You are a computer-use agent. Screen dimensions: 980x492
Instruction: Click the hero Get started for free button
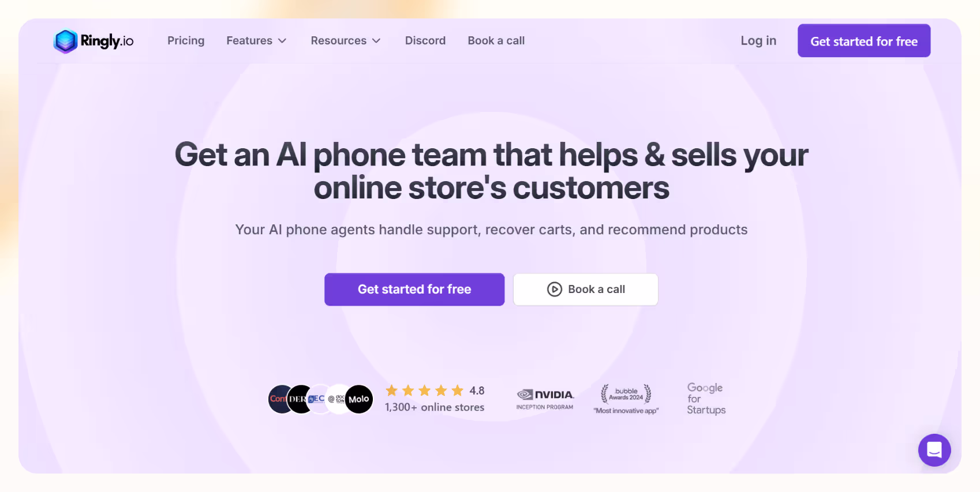[x=414, y=290]
